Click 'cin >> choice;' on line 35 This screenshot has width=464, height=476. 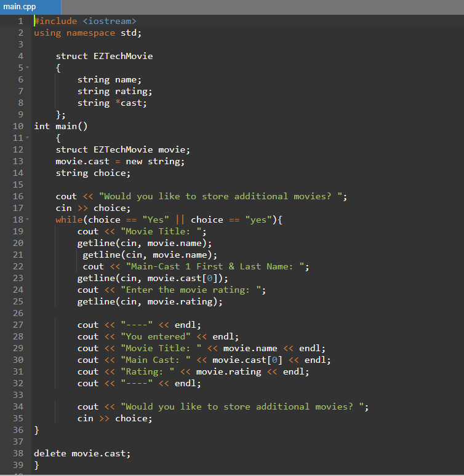click(x=114, y=418)
